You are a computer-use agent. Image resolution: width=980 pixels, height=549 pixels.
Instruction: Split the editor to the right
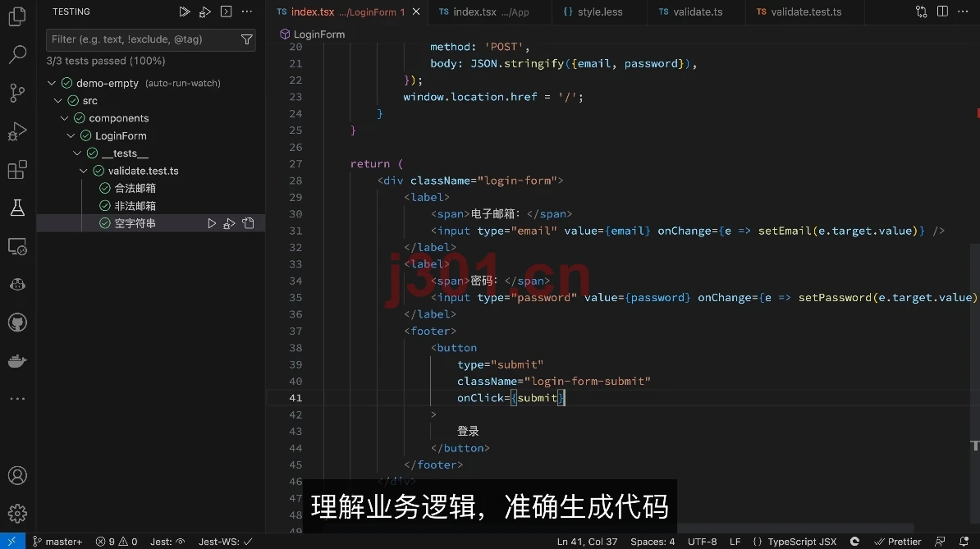coord(942,11)
